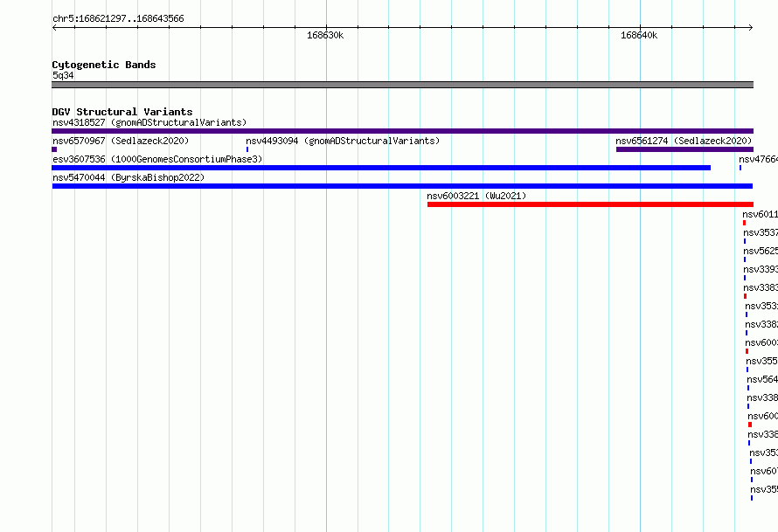Screen dimensions: 778x532
Task: Click the left arrow of the scale ruler
Action: click(54, 27)
